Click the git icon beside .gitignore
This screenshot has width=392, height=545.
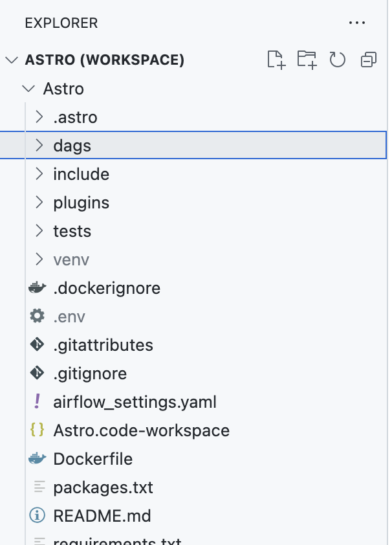37,373
